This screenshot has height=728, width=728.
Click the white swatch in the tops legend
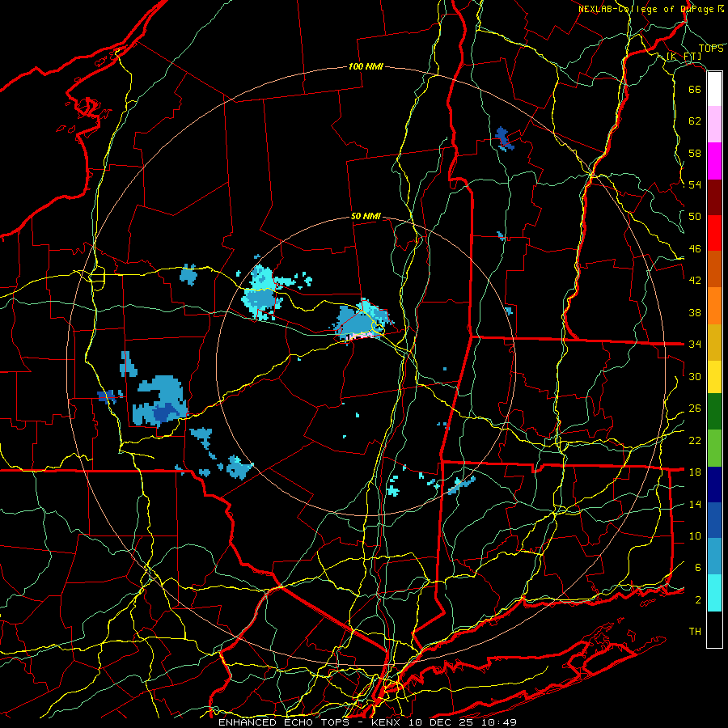point(714,89)
